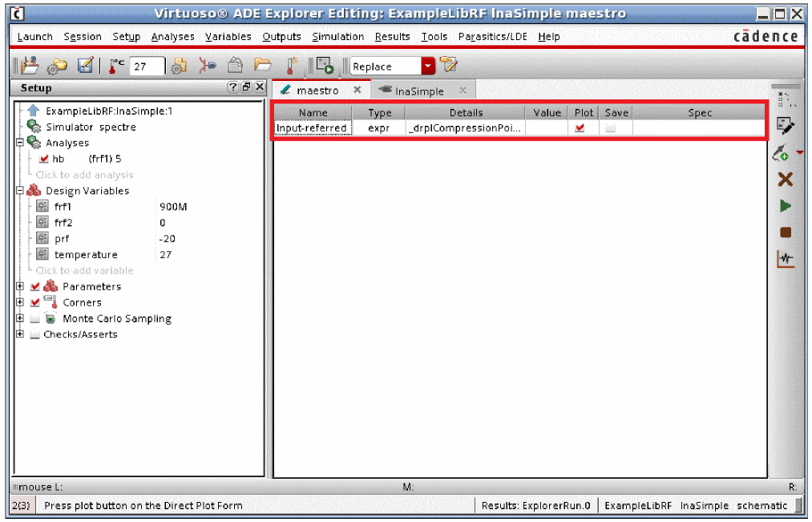Image resolution: width=812 pixels, height=522 pixels.
Task: Click the red thermometer corners toolbar icon
Action: [292, 66]
